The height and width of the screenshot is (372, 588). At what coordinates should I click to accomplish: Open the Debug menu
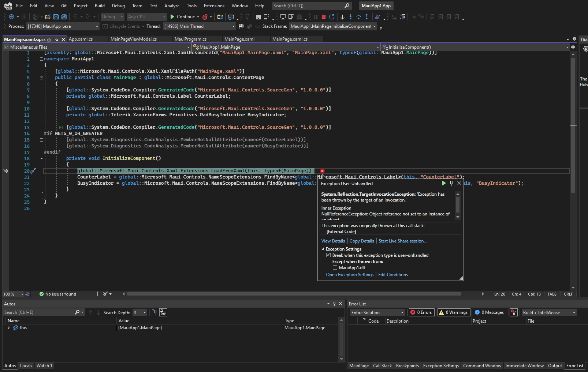(x=118, y=6)
